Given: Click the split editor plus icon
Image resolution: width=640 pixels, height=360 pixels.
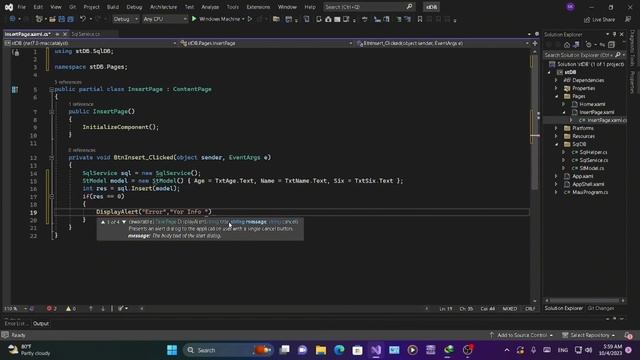Looking at the screenshot, I should [535, 43].
